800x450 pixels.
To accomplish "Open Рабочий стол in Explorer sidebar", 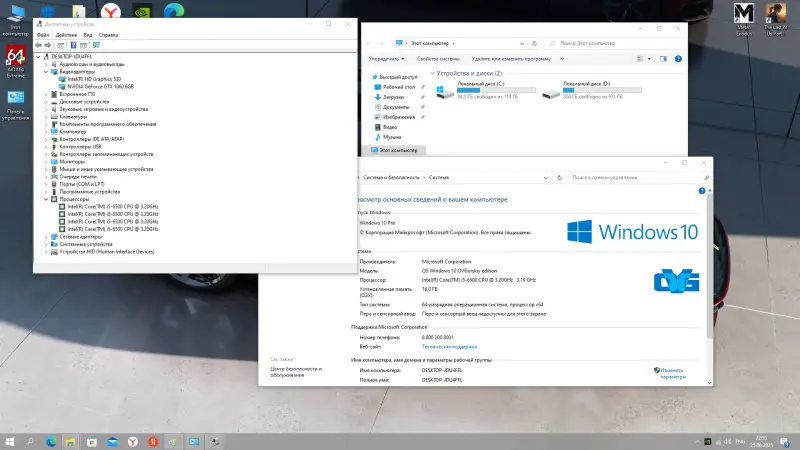I will tap(399, 87).
